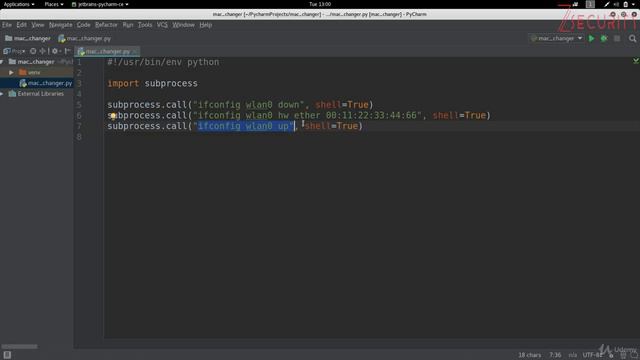Open the system menu arrow in top panel
Viewport: 640px width, 360px height.
point(634,4)
